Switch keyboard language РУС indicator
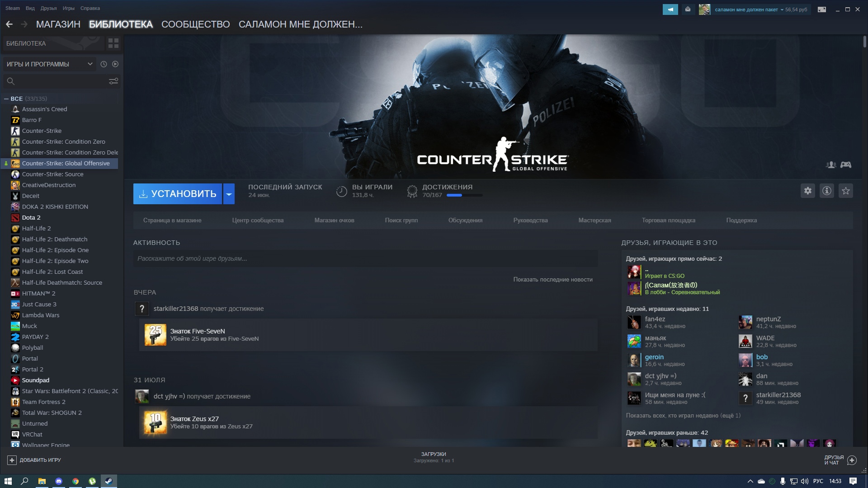This screenshot has width=868, height=488. pyautogui.click(x=818, y=481)
